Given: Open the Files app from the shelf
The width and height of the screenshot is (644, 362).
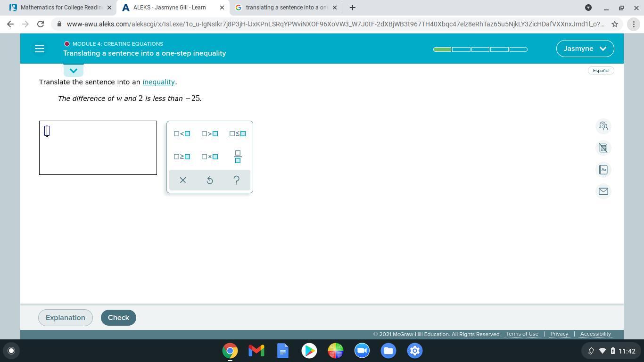Looking at the screenshot, I should (388, 351).
